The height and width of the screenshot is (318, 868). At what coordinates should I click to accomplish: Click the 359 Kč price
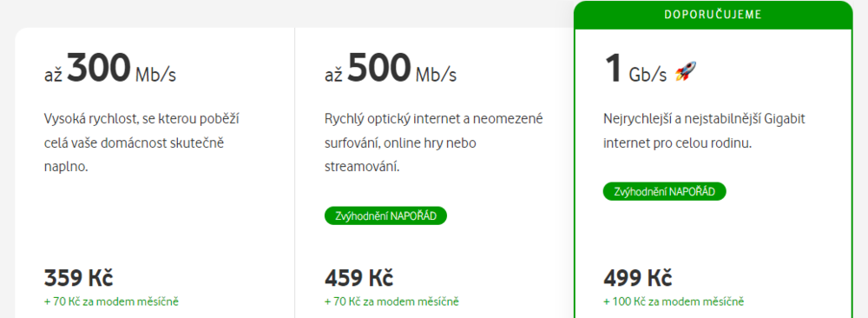tap(78, 277)
